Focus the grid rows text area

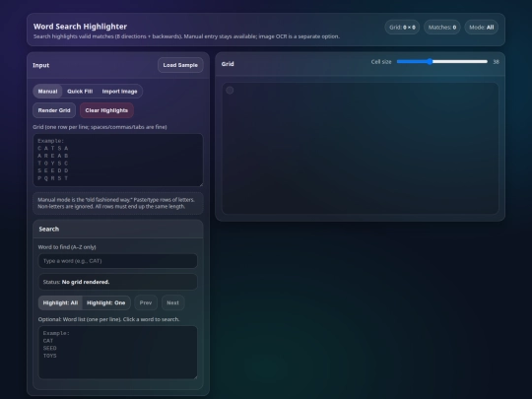118,160
